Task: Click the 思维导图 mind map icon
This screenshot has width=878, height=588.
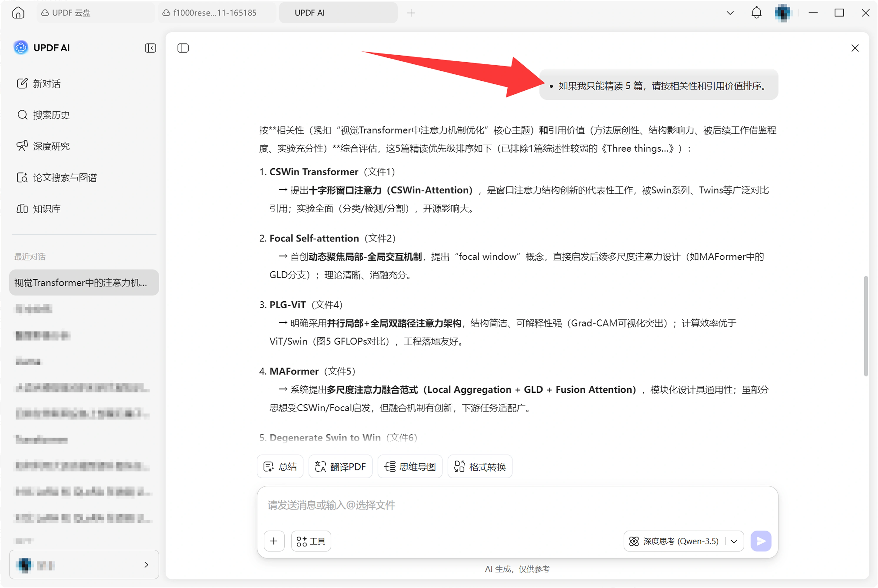Action: tap(390, 467)
